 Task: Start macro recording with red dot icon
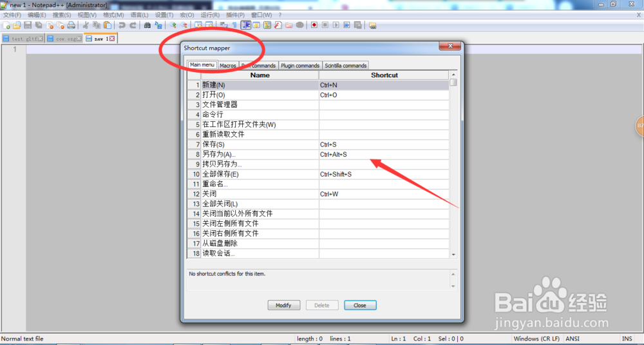pyautogui.click(x=314, y=25)
